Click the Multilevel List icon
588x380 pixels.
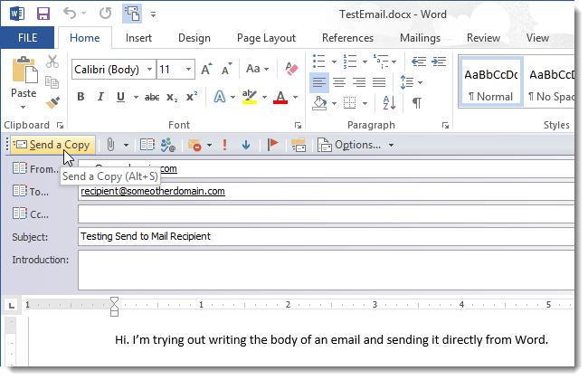(x=381, y=62)
